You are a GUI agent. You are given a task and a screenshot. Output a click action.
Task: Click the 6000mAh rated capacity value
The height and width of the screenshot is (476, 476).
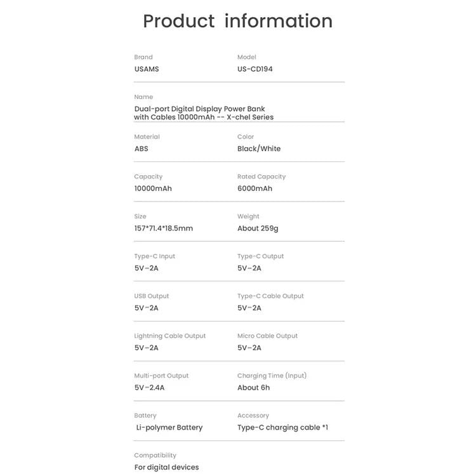255,188
